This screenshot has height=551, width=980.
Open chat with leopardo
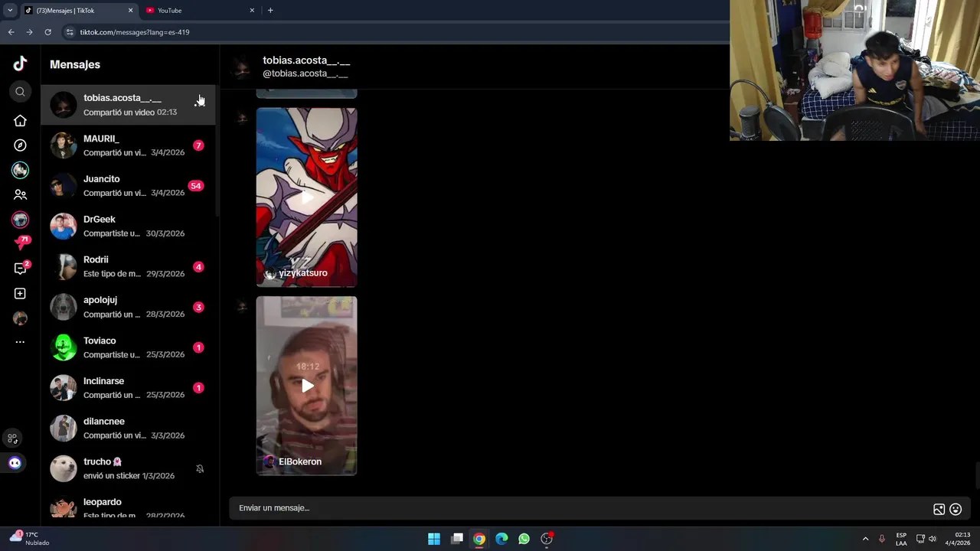[x=128, y=507]
